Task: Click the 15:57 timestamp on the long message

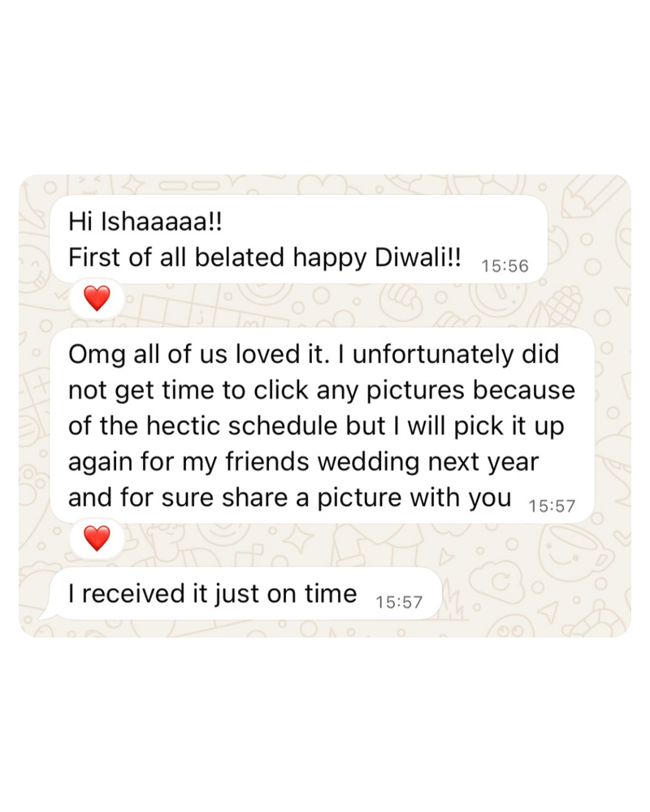Action: point(552,506)
